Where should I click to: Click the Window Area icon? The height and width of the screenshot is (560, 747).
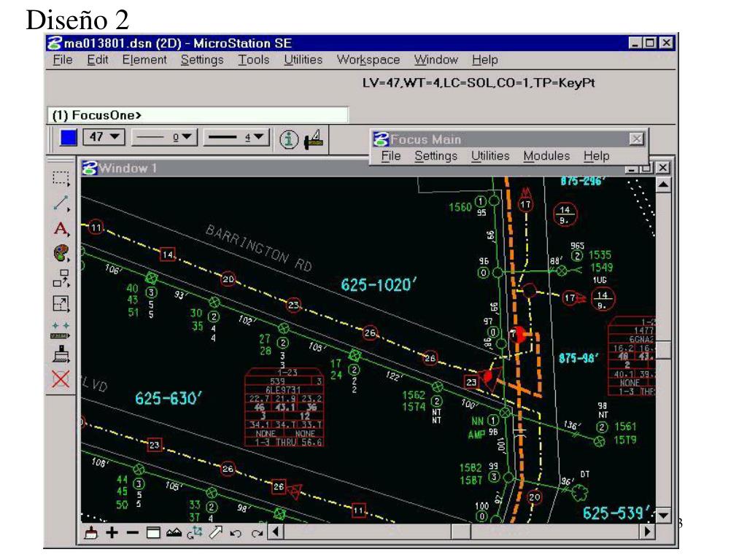tap(153, 532)
